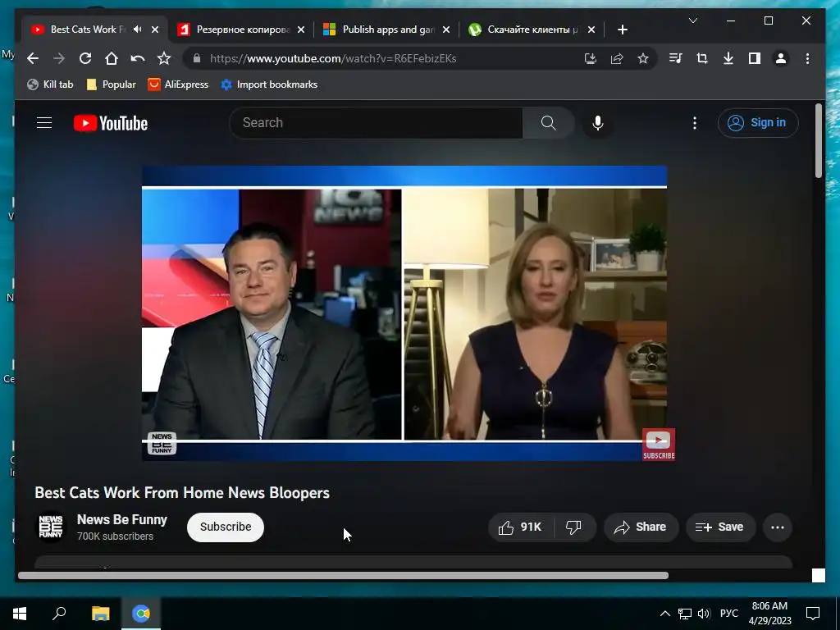
Task: Open network status tray icon
Action: (684, 614)
